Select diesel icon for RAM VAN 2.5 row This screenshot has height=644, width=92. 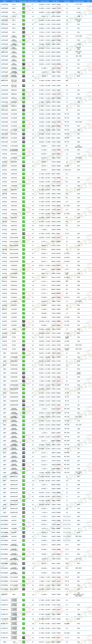coord(24,81)
